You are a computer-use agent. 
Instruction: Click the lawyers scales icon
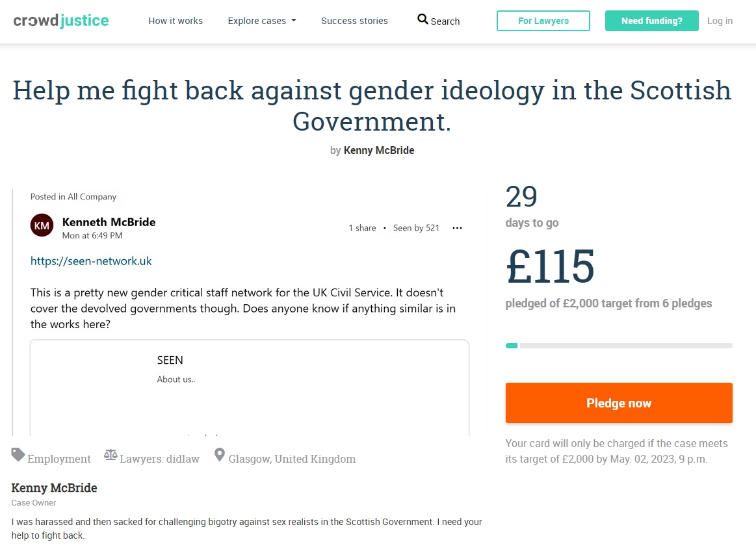(111, 455)
